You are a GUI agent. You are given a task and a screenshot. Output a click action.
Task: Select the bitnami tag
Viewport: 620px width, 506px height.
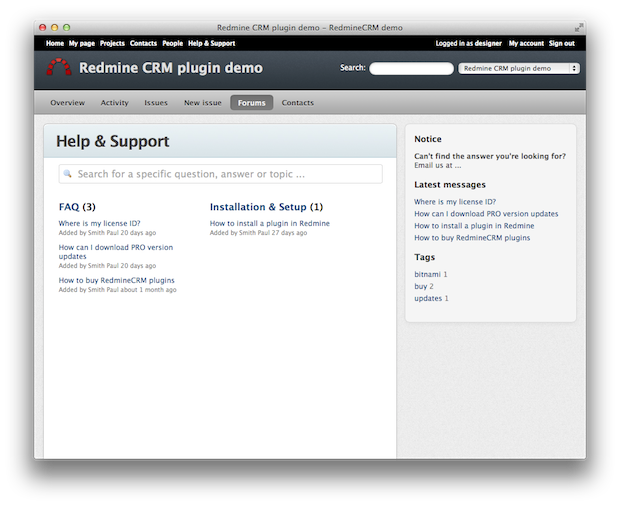427,274
